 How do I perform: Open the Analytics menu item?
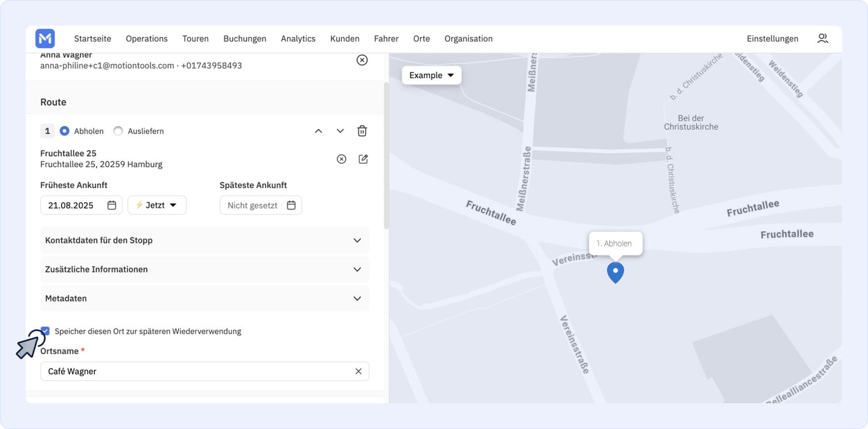click(x=298, y=39)
